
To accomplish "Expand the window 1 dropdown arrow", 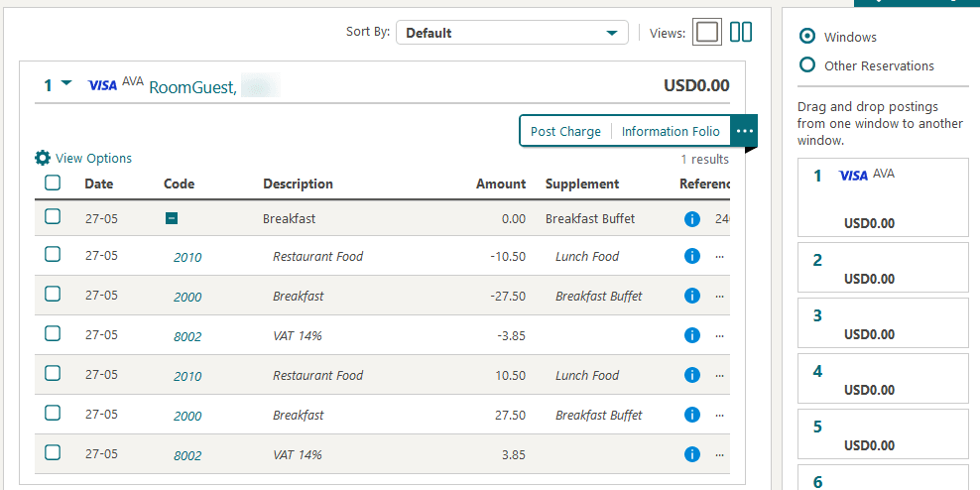I will pyautogui.click(x=66, y=84).
